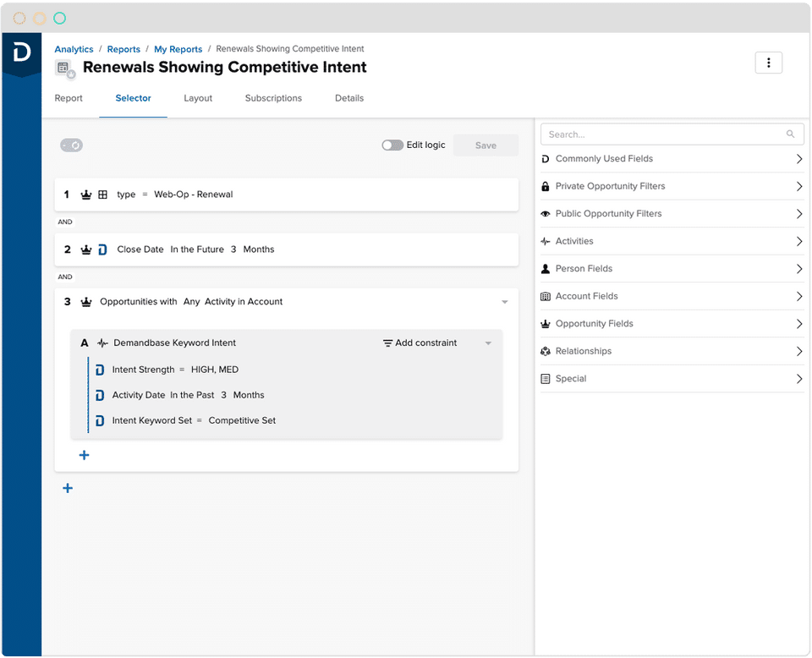The height and width of the screenshot is (658, 812).
Task: Click the Any qualifier in filter 3
Action: (x=191, y=302)
